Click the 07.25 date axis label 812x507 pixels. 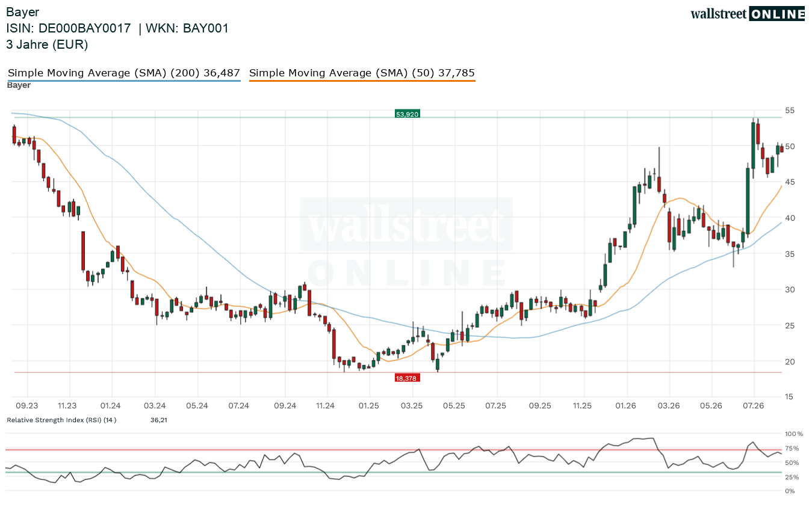click(x=495, y=405)
